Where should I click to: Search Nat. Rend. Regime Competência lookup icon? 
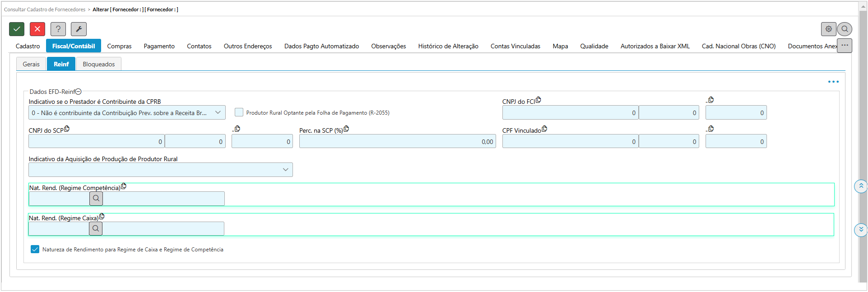click(96, 198)
